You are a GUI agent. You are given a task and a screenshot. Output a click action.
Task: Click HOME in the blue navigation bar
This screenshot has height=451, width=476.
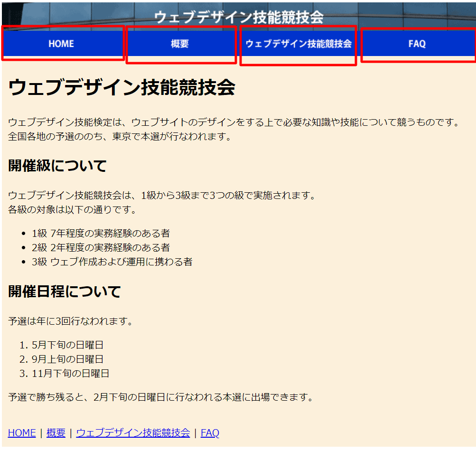click(x=61, y=44)
